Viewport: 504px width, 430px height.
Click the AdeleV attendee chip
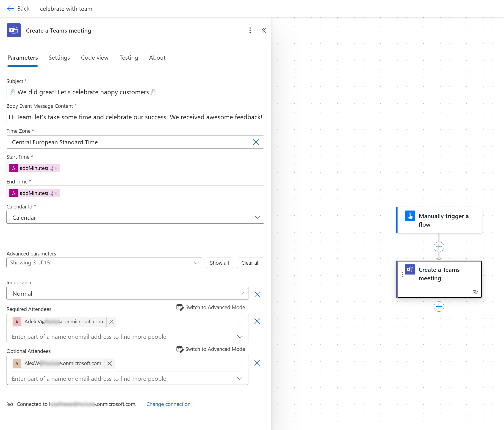(64, 322)
